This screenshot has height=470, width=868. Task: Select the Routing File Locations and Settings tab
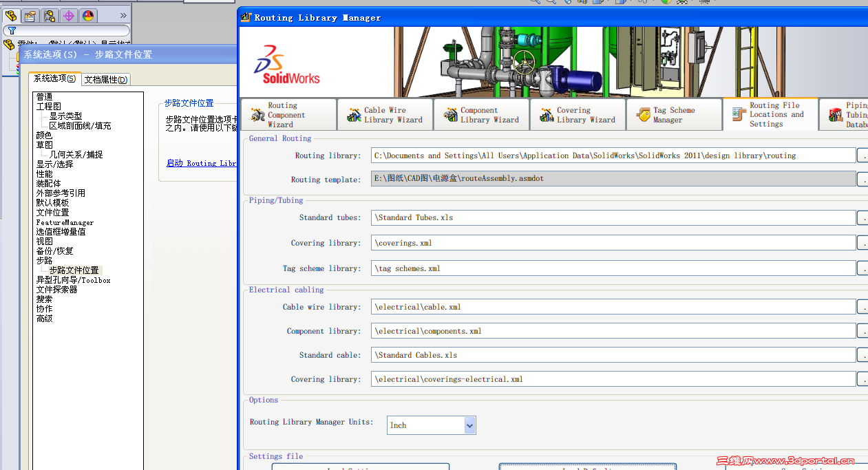pyautogui.click(x=770, y=114)
